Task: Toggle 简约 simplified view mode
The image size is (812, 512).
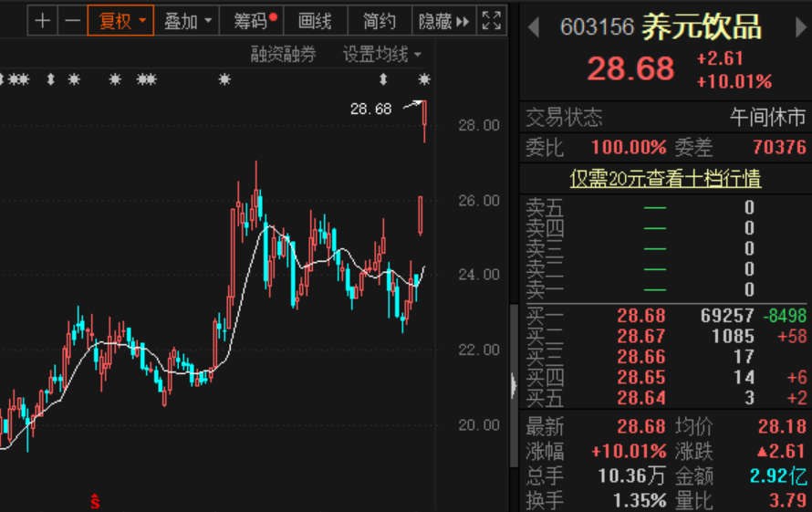Action: [x=380, y=20]
